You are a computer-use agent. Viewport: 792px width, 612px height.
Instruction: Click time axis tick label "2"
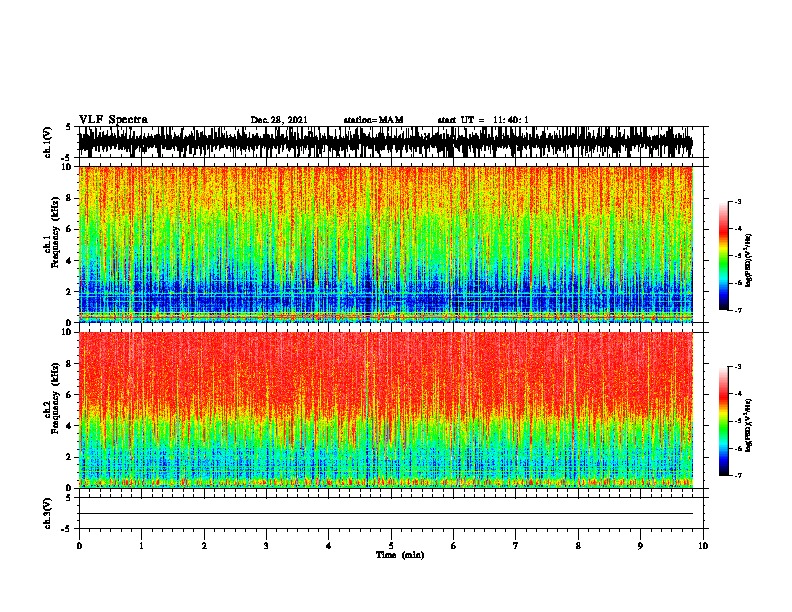coord(204,546)
